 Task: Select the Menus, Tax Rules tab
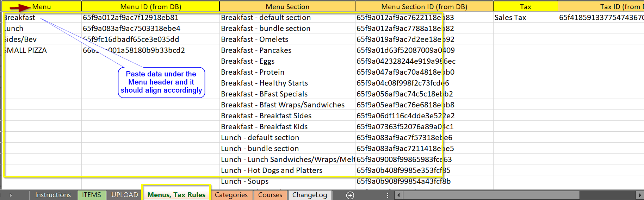[x=176, y=195]
